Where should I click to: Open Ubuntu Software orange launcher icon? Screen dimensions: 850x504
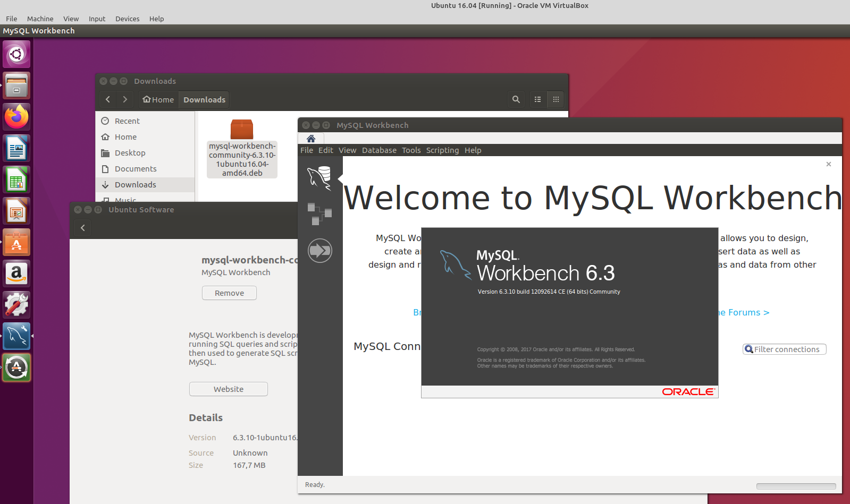[16, 242]
